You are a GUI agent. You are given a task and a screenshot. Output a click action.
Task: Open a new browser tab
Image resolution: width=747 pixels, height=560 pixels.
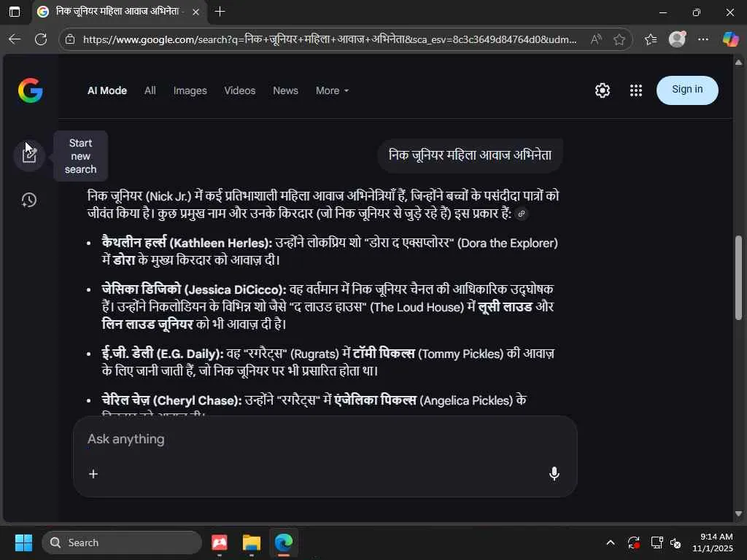(x=220, y=12)
